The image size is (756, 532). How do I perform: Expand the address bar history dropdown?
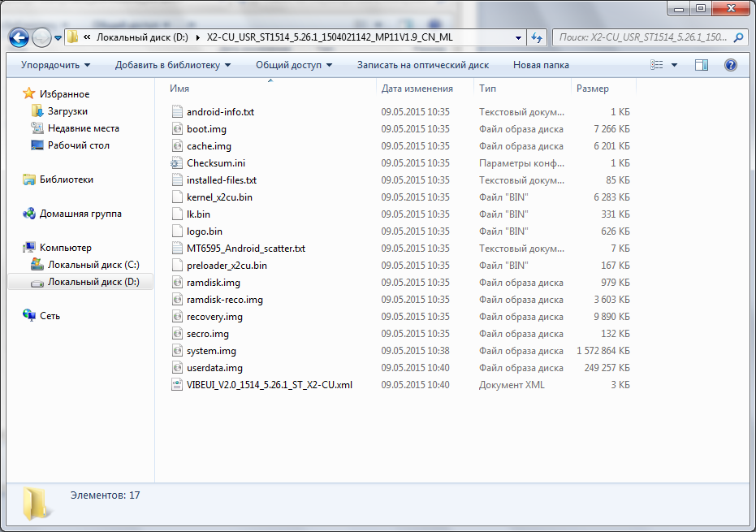[518, 37]
